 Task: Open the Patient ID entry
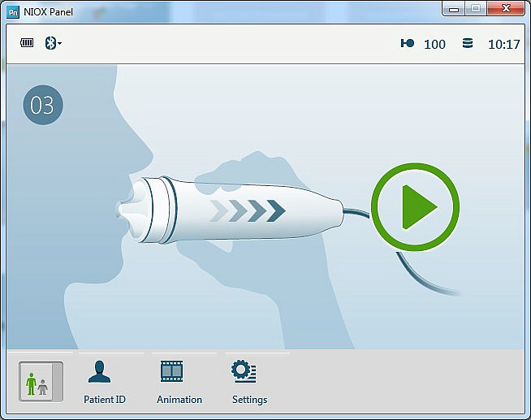click(x=104, y=382)
